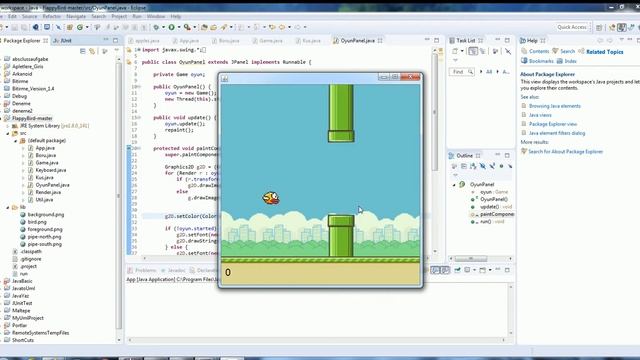Open the Browsing Java elements help link
Screen dimensions: 640x360
[555, 106]
